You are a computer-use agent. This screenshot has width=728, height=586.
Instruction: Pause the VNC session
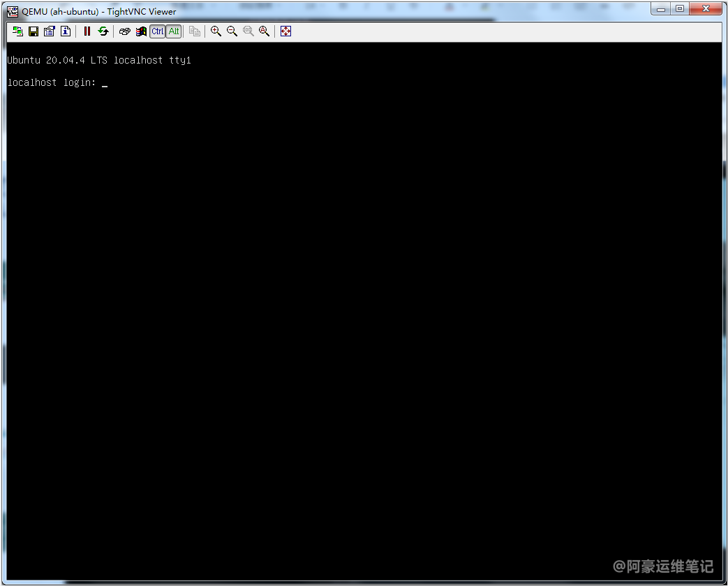tap(87, 31)
